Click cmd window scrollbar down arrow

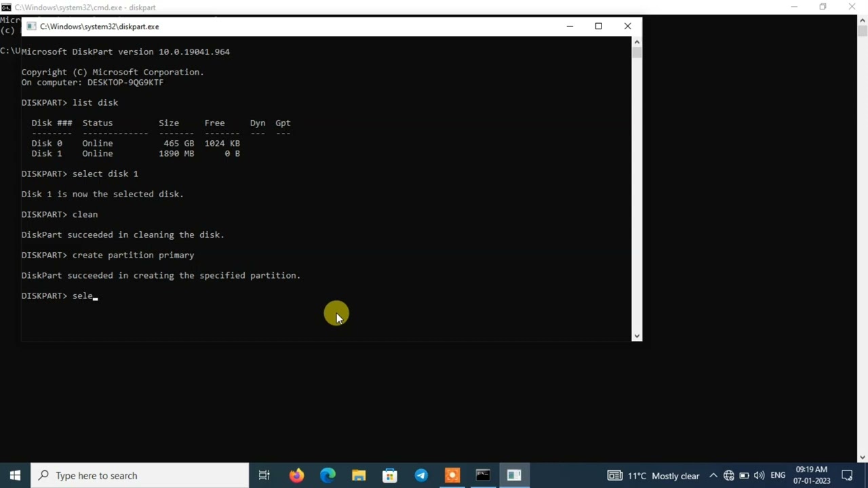click(x=862, y=457)
